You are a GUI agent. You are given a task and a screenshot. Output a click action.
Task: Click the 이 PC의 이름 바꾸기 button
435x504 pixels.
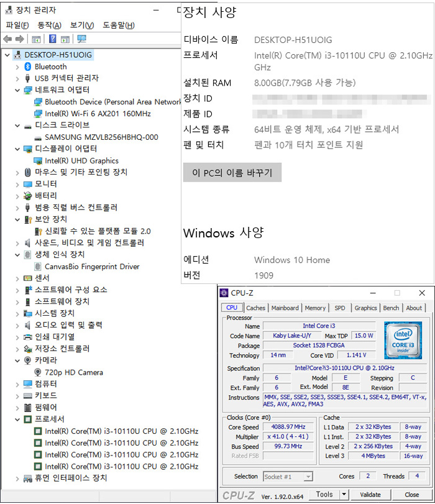click(x=232, y=173)
